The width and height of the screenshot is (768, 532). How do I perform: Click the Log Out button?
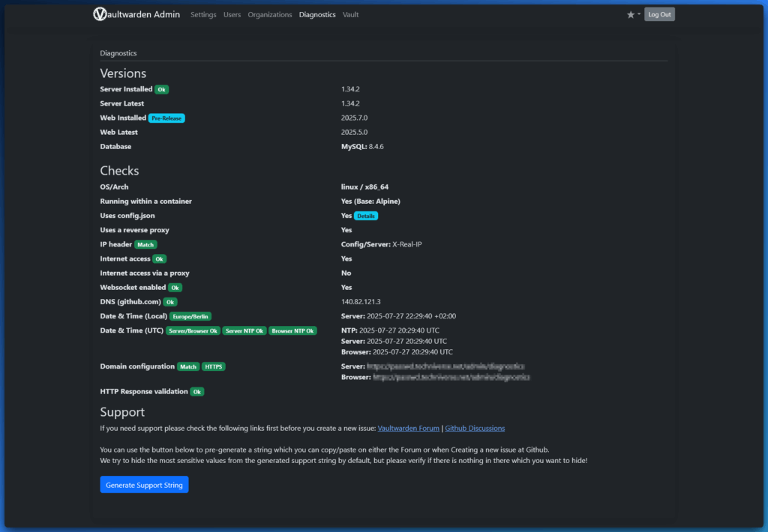pos(659,15)
